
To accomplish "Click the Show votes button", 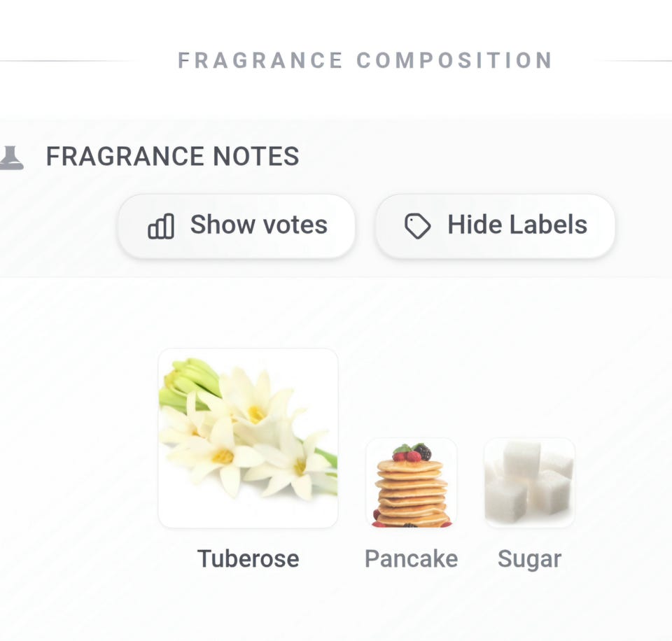I will (x=237, y=226).
